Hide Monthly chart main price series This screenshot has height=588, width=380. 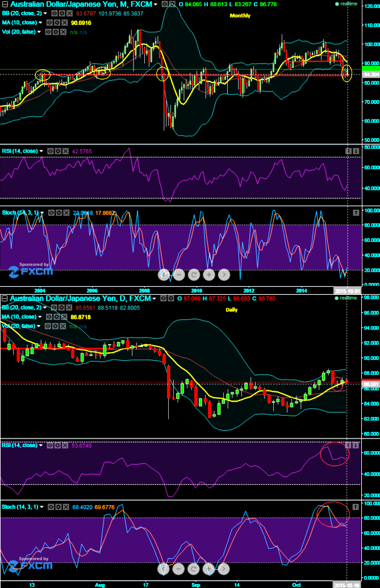click(x=165, y=4)
